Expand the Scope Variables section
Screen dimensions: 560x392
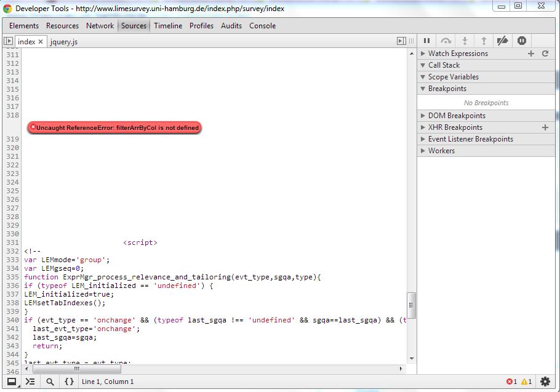pos(452,77)
